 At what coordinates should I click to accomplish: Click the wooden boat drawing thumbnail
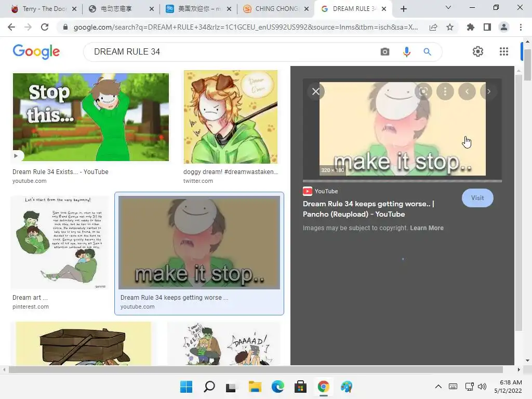(x=84, y=343)
